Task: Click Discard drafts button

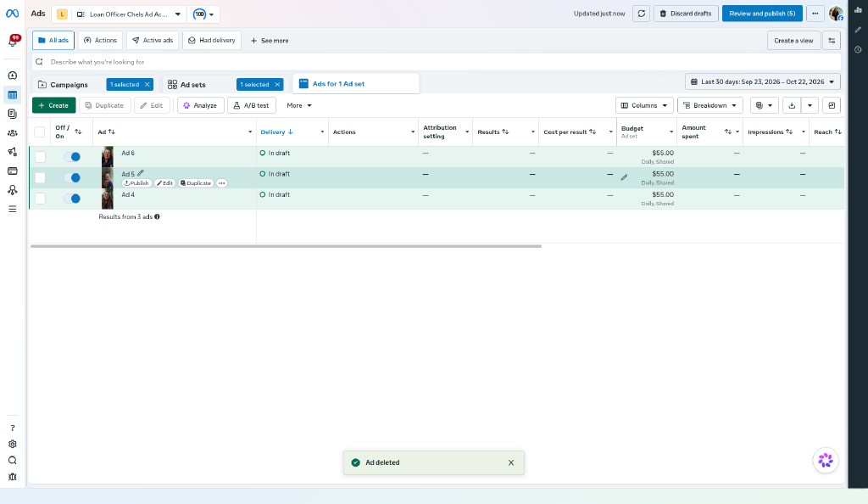Action: (686, 14)
